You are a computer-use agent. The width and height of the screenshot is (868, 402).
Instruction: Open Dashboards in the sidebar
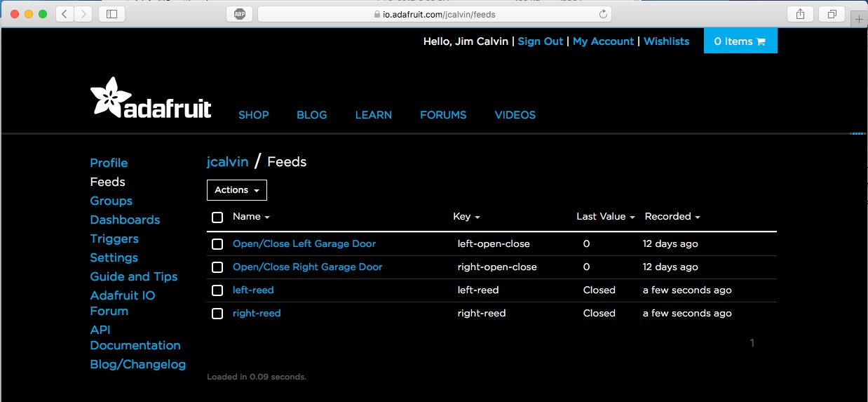125,220
